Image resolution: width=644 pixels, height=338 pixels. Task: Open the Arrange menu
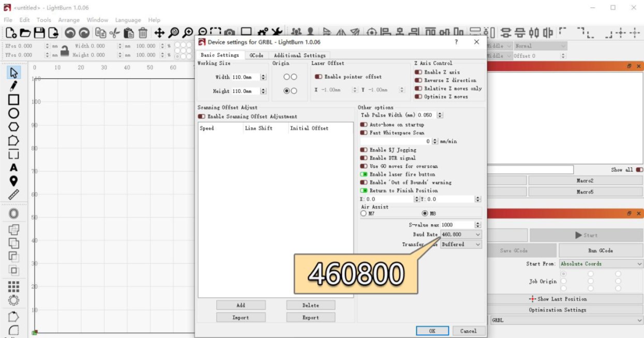(69, 20)
